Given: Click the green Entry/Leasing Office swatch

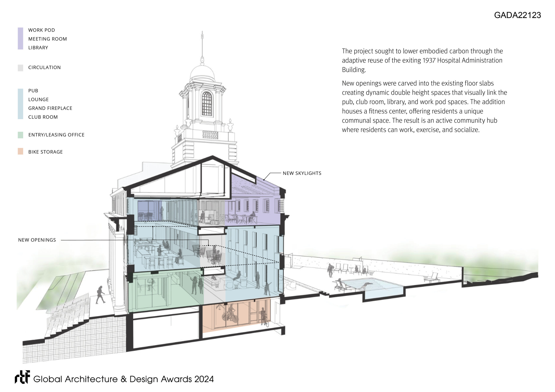Looking at the screenshot, I should (20, 135).
